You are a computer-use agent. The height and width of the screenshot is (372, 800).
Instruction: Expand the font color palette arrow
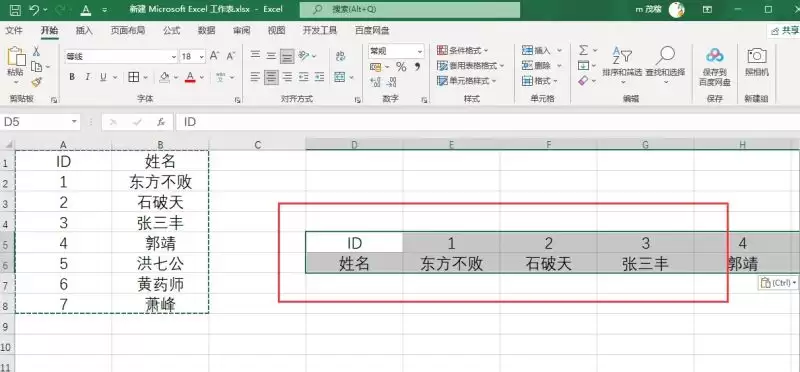click(202, 78)
